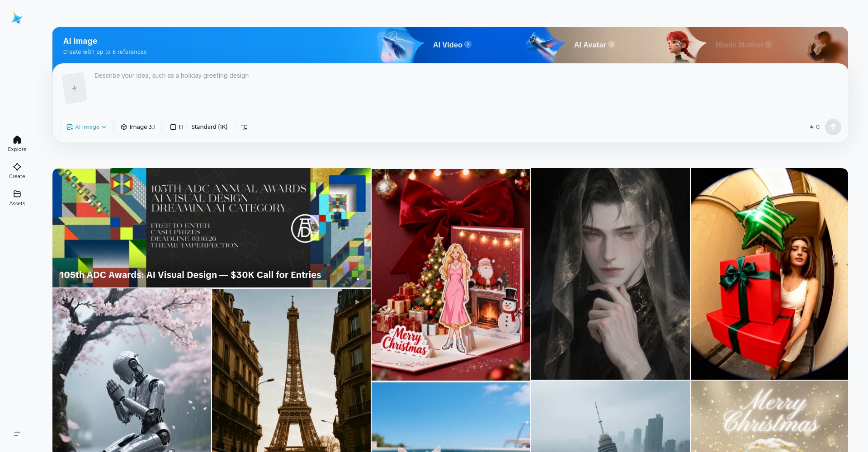Open the 1:1 Standard (1K) ratio settings
This screenshot has width=868, height=452.
pyautogui.click(x=199, y=127)
